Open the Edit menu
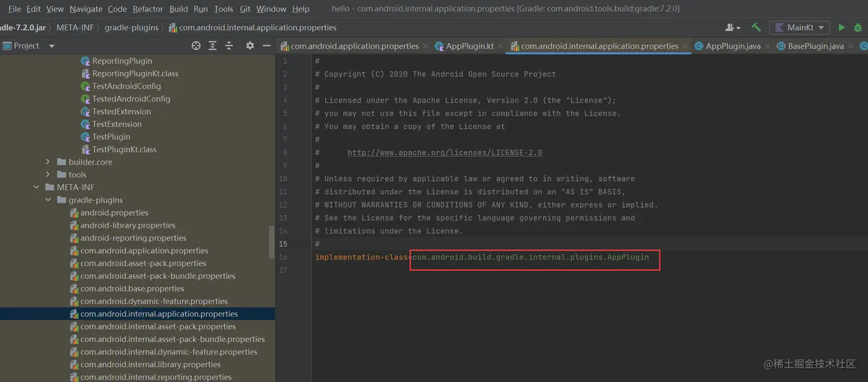Image resolution: width=868 pixels, height=382 pixels. click(x=34, y=9)
